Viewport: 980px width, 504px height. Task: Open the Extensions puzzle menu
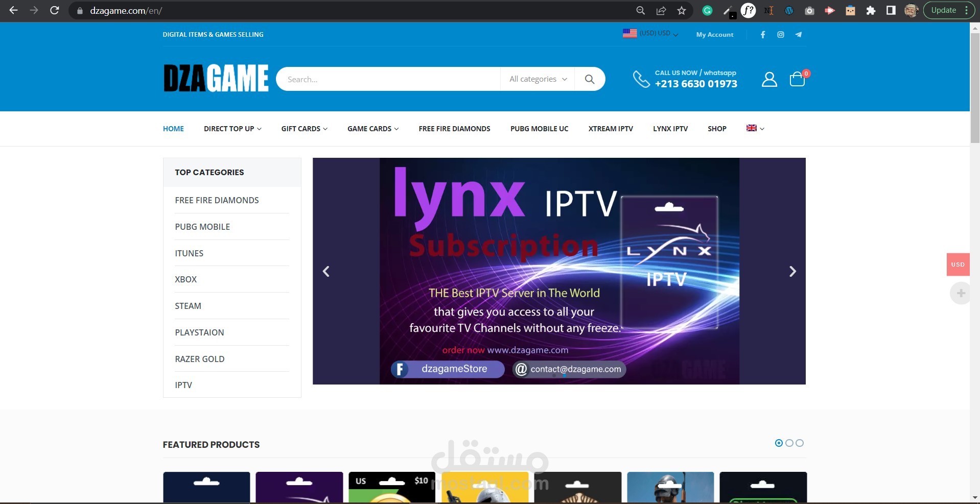[x=871, y=10]
